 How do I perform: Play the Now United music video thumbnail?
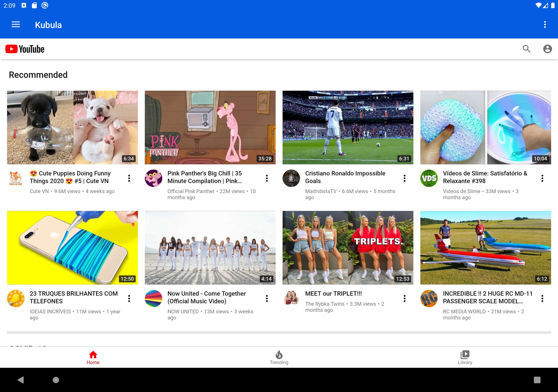click(x=210, y=248)
